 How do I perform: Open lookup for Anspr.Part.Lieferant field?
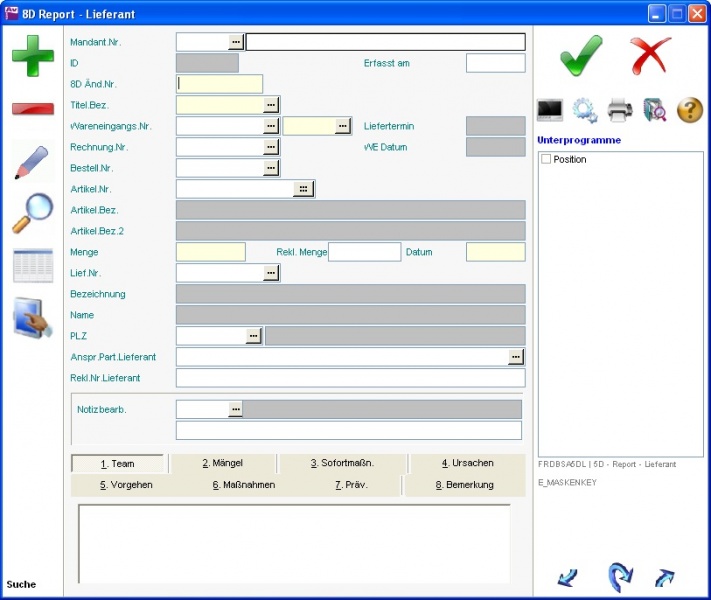point(515,357)
